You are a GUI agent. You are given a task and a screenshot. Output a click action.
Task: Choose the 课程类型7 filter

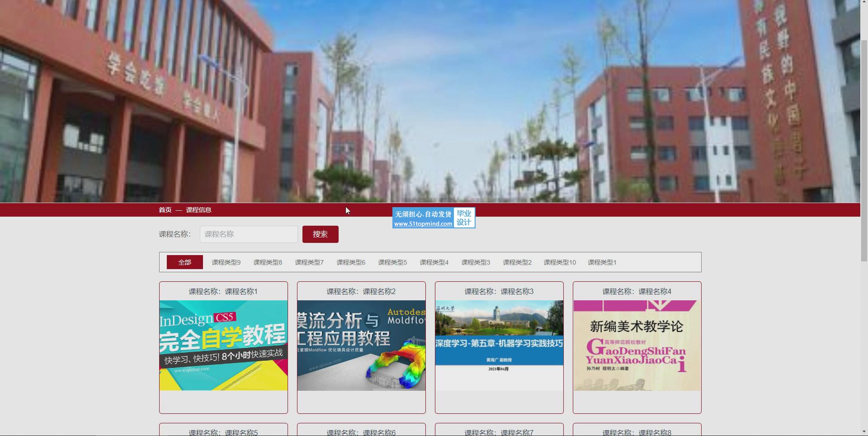(309, 262)
